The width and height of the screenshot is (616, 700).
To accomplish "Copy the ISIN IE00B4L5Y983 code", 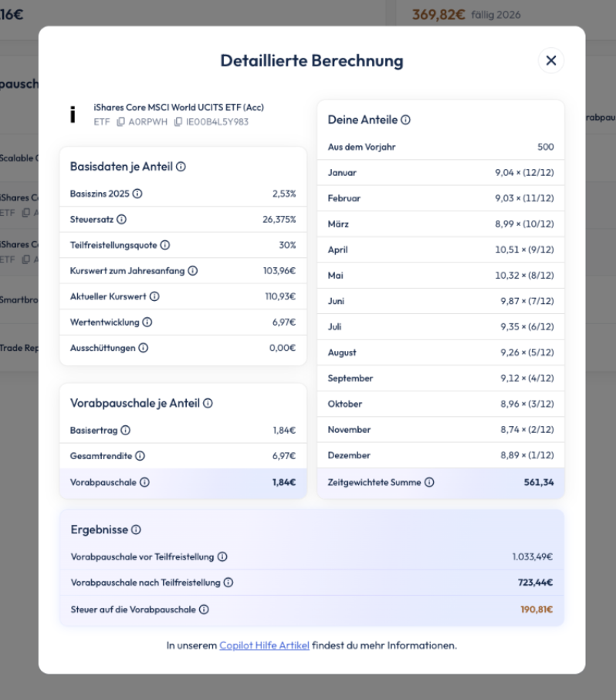I will [x=178, y=122].
